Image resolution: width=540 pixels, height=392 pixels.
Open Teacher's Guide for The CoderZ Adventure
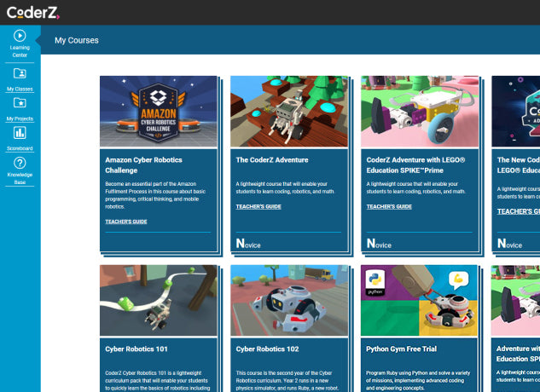pyautogui.click(x=257, y=206)
